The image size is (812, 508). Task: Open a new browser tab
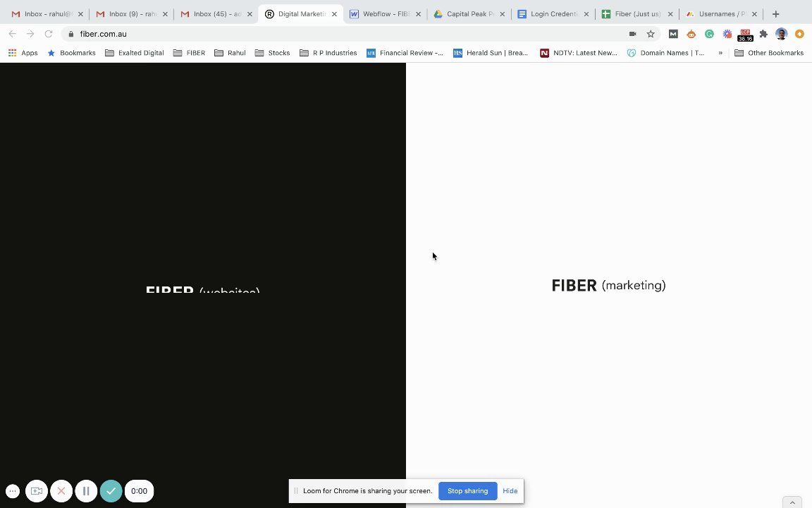[776, 14]
